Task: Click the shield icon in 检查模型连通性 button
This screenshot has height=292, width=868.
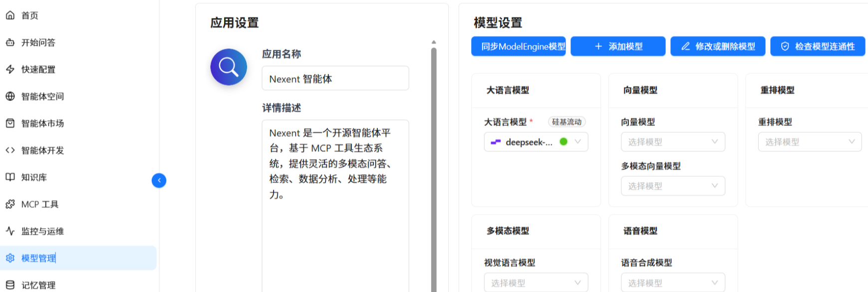Action: pos(785,46)
